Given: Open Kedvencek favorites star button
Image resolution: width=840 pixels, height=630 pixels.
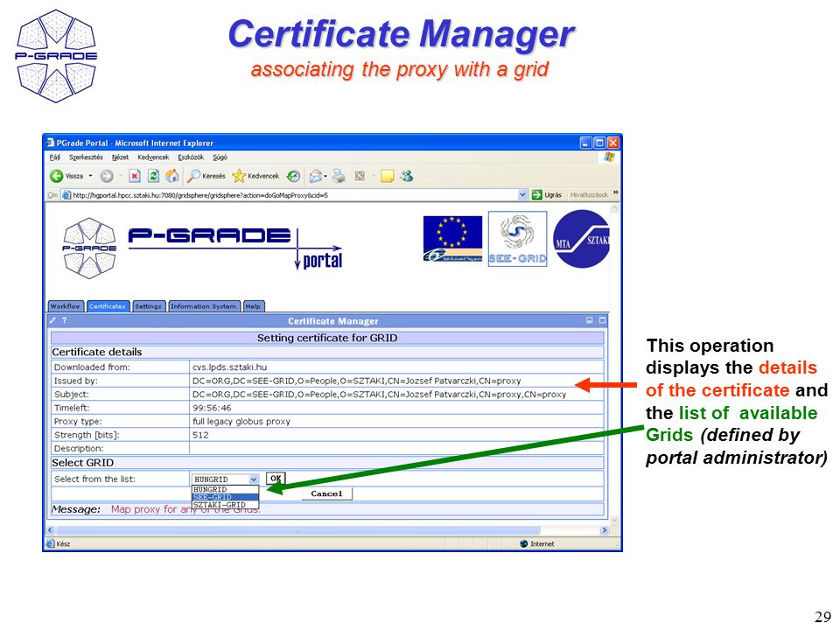Looking at the screenshot, I should click(x=256, y=176).
